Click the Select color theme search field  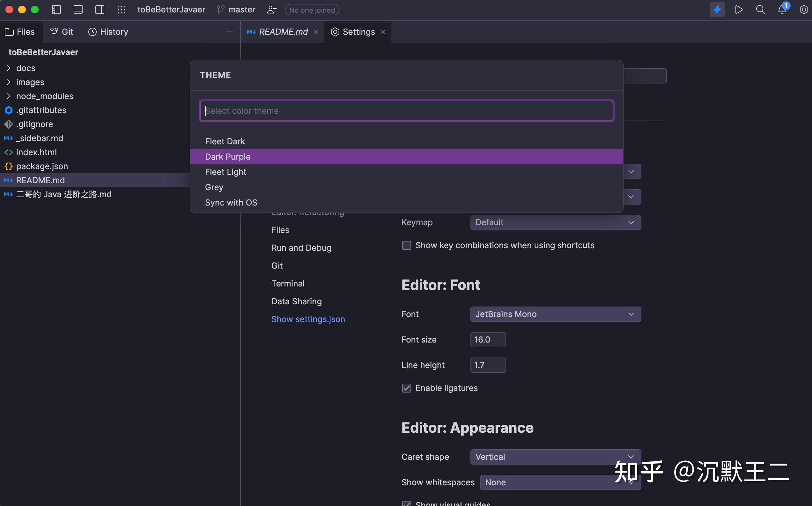[406, 111]
